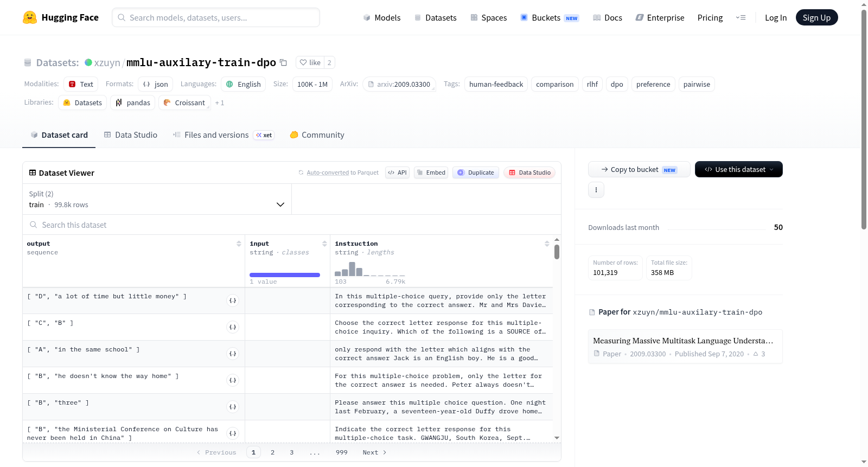Click the Hugging Face logo icon
Image resolution: width=868 pixels, height=467 pixels.
30,17
